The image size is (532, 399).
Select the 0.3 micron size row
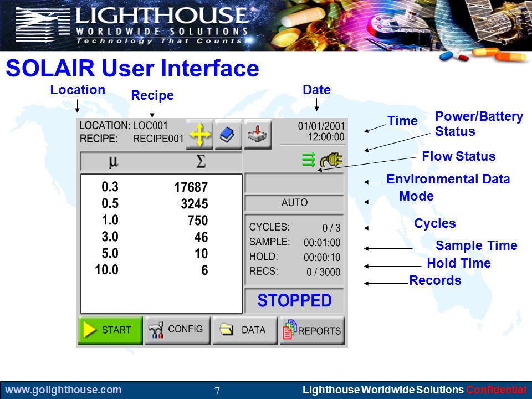(161, 187)
